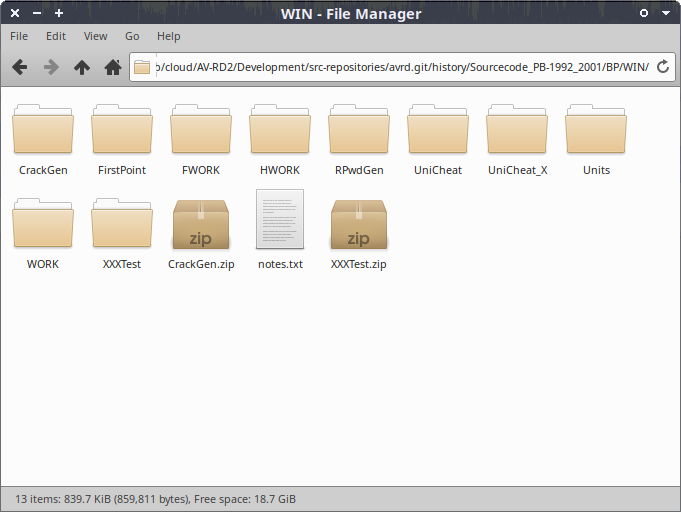Go up to the parent folder

tap(82, 68)
